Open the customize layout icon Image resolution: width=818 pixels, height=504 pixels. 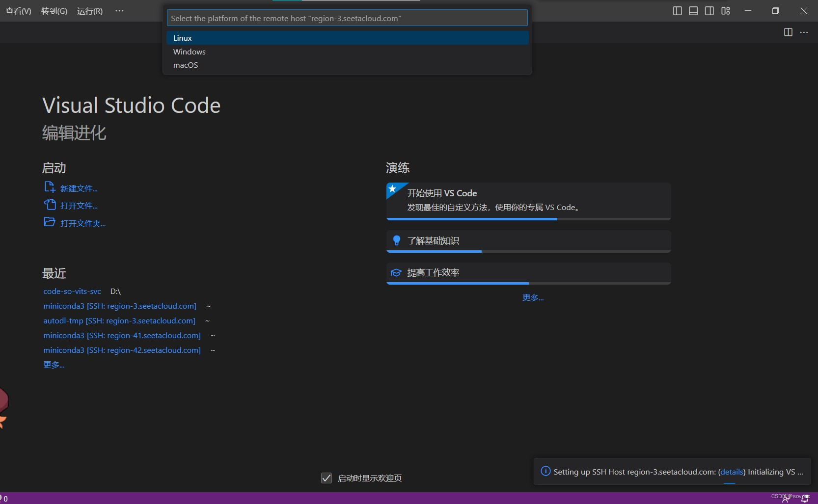[726, 11]
